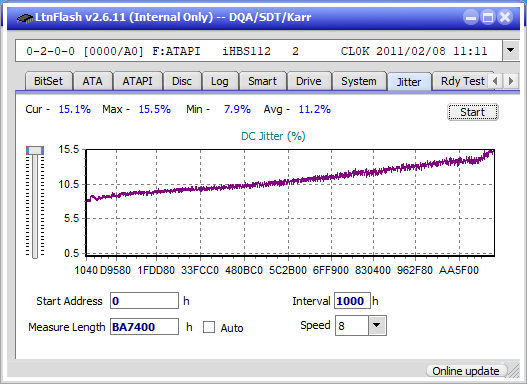Switch to the BitSet tab
527x384 pixels.
48,81
